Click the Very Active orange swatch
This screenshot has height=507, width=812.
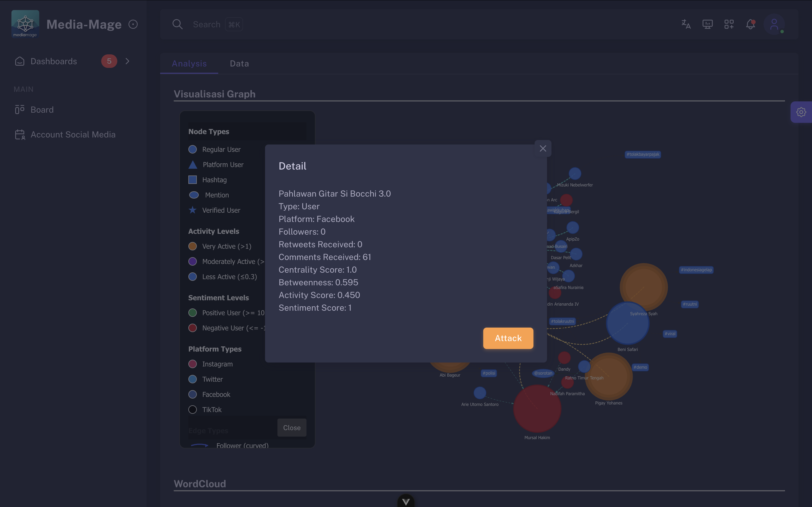193,246
